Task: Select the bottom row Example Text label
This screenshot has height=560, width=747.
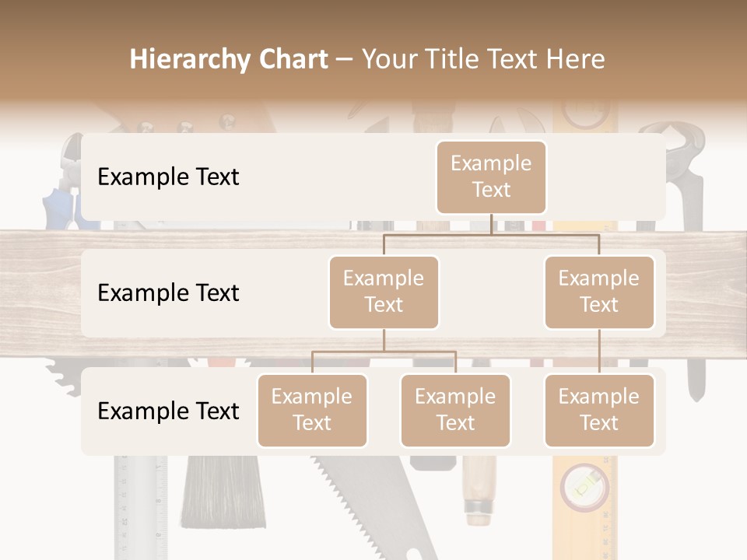Action: (167, 411)
